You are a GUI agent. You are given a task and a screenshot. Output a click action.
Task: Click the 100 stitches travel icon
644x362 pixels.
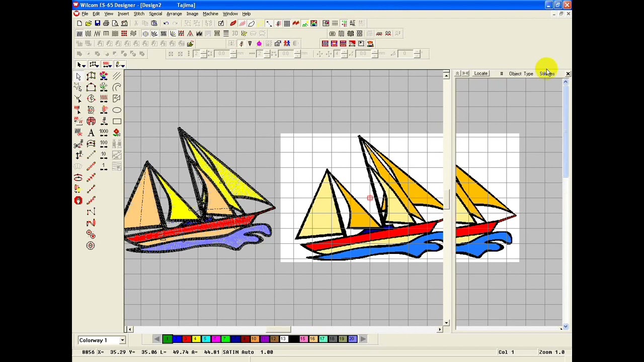point(104,144)
